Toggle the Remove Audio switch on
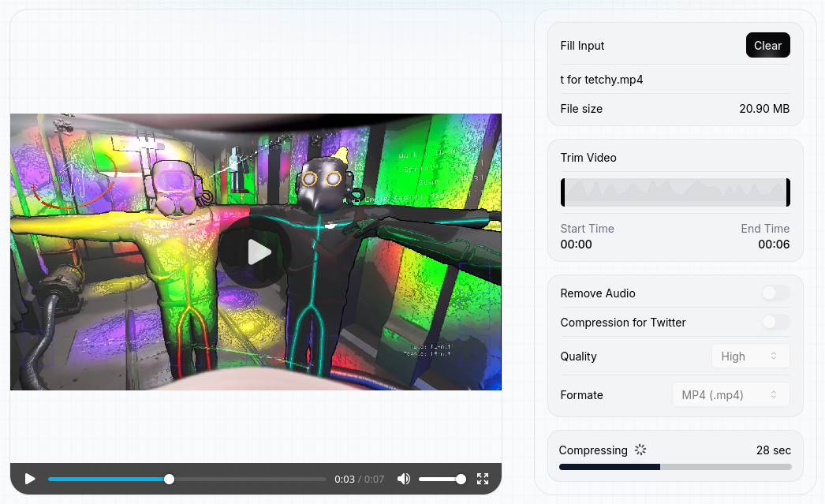 coord(775,293)
